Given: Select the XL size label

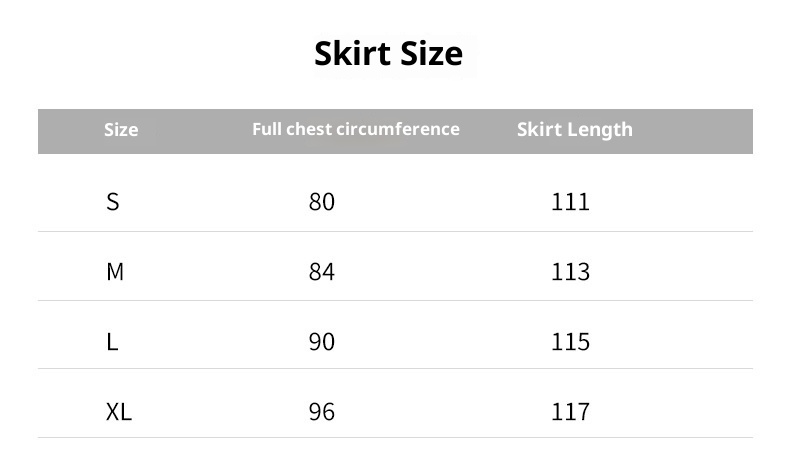Looking at the screenshot, I should click(x=119, y=412).
